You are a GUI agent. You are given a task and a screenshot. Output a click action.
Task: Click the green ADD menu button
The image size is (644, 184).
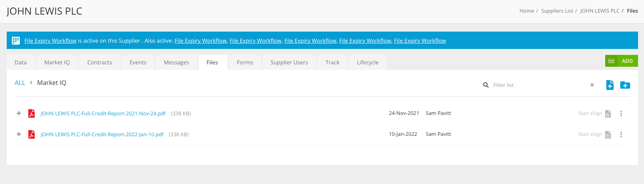(x=621, y=61)
